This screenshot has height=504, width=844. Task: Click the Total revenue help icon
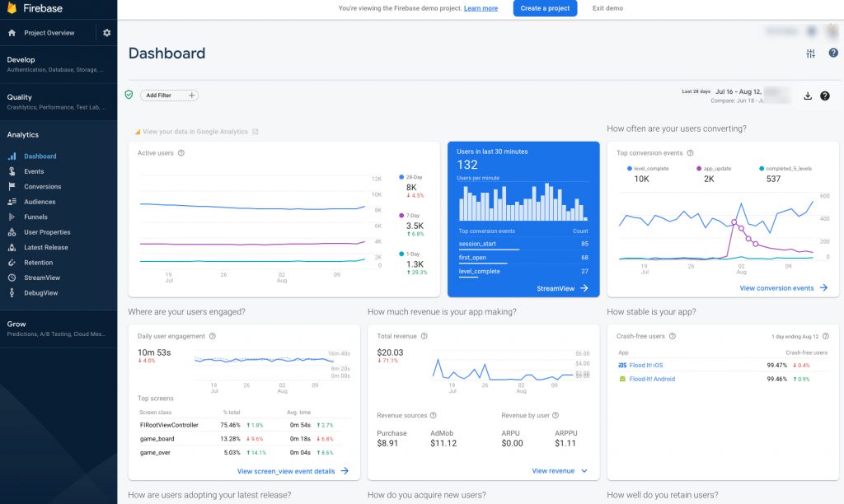tap(424, 336)
